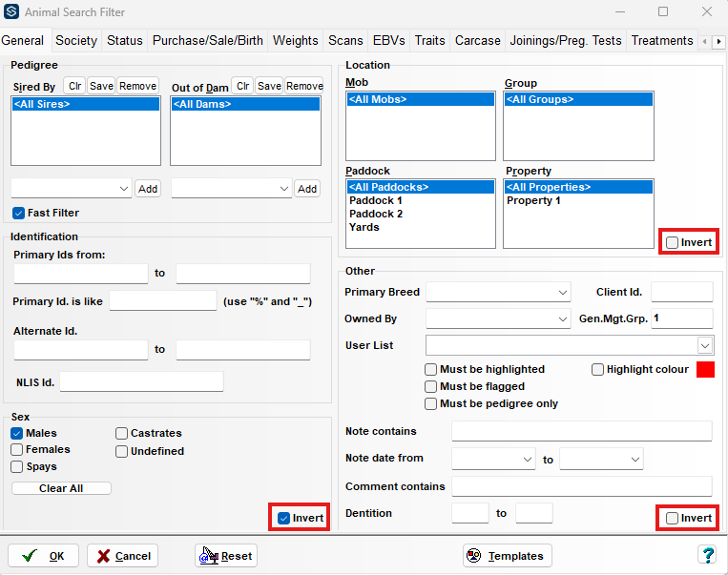Click the red highlight colour swatch
The width and height of the screenshot is (728, 575).
point(705,370)
